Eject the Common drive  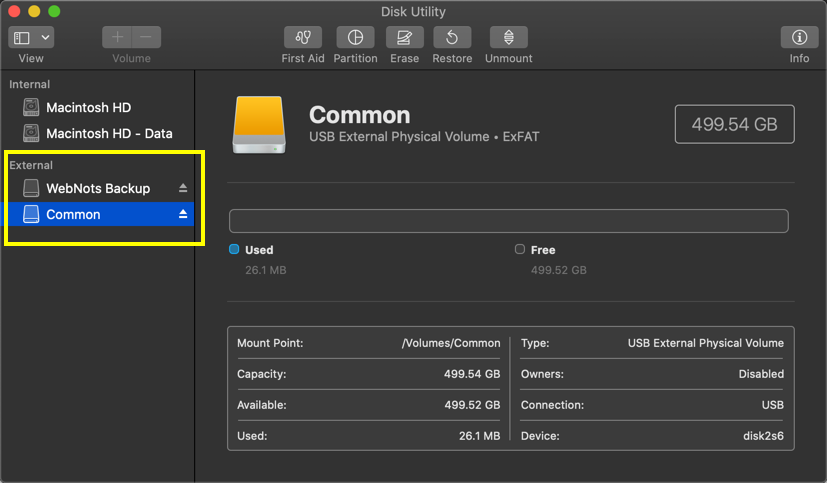click(x=183, y=214)
